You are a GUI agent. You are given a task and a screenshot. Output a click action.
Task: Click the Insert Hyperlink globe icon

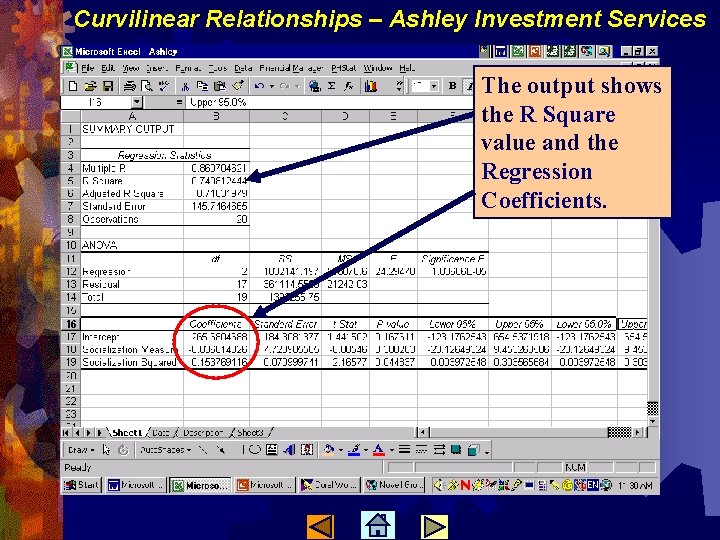tap(315, 86)
